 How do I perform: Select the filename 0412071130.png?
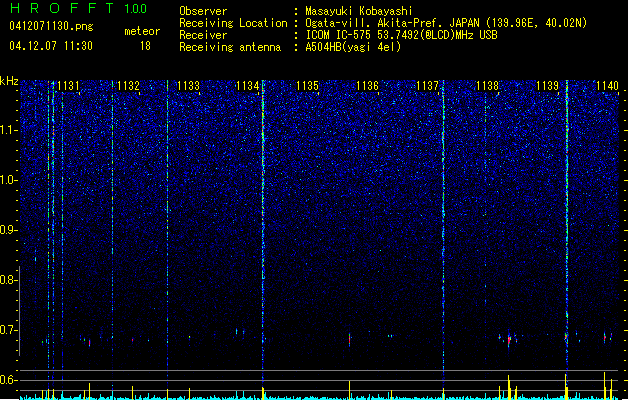point(51,26)
